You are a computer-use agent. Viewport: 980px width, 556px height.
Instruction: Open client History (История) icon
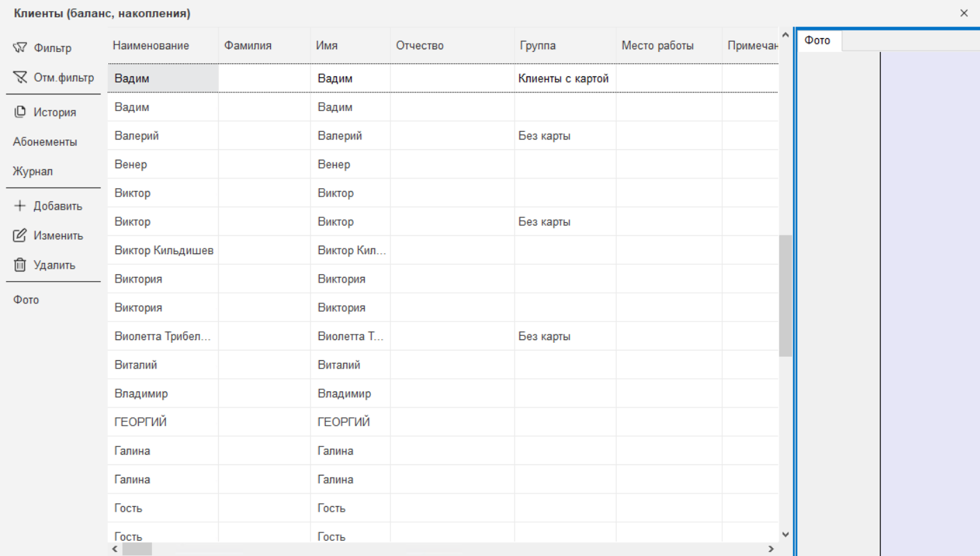20,112
